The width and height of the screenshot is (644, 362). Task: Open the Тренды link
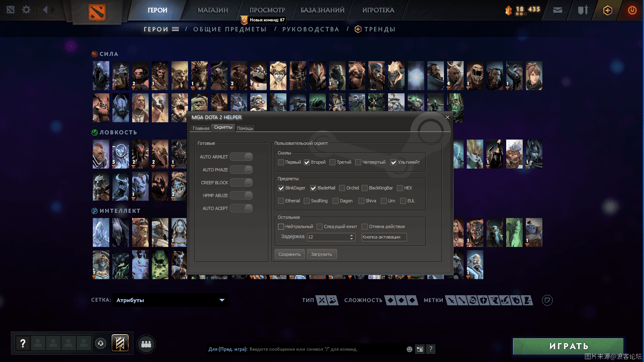coord(375,29)
